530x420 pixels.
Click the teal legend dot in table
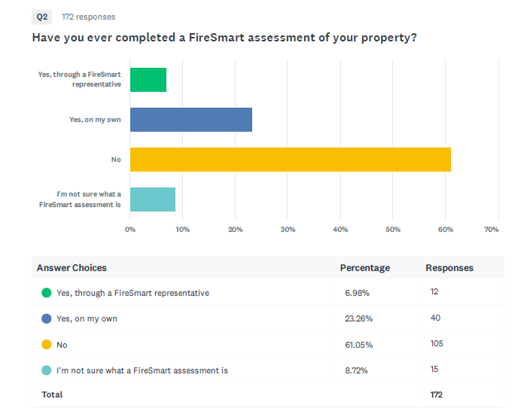point(47,370)
